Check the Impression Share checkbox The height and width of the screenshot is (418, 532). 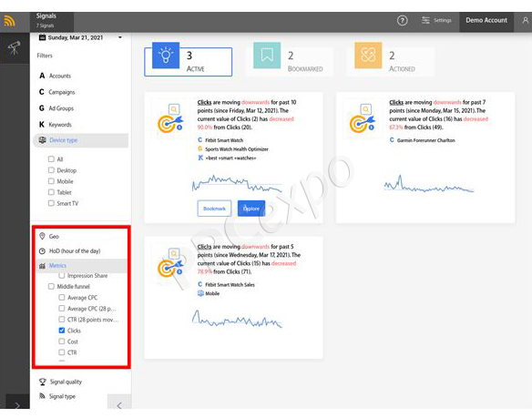point(62,276)
